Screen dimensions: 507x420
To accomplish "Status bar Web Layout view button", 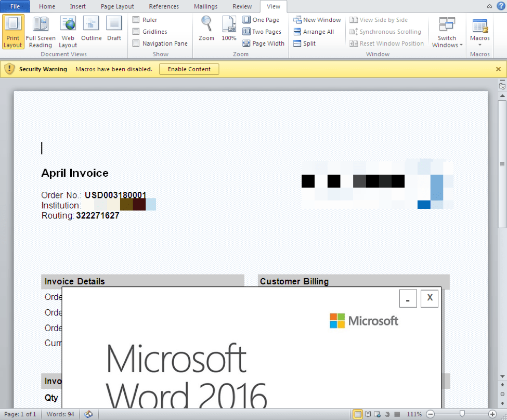I will pos(378,414).
